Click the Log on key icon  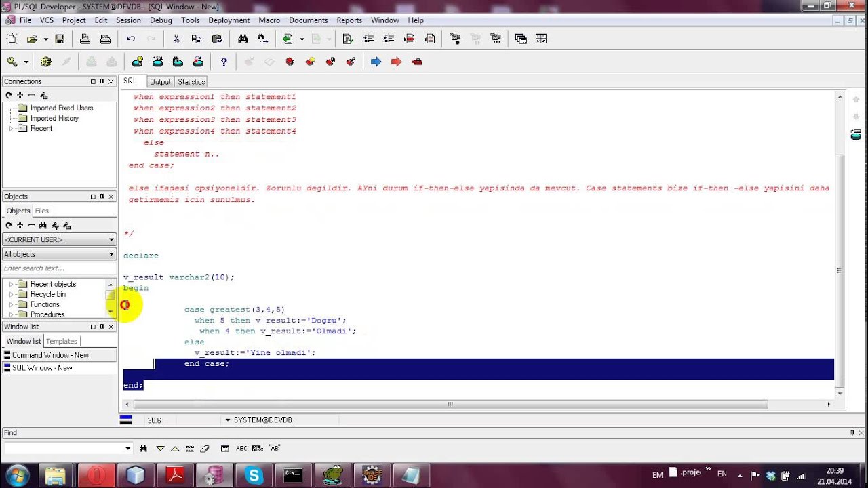(12, 62)
